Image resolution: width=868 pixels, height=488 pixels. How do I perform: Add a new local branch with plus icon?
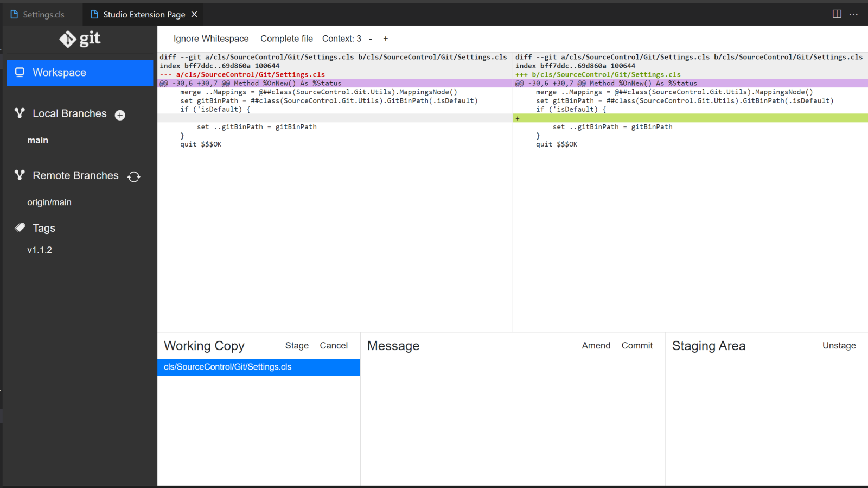tap(120, 115)
